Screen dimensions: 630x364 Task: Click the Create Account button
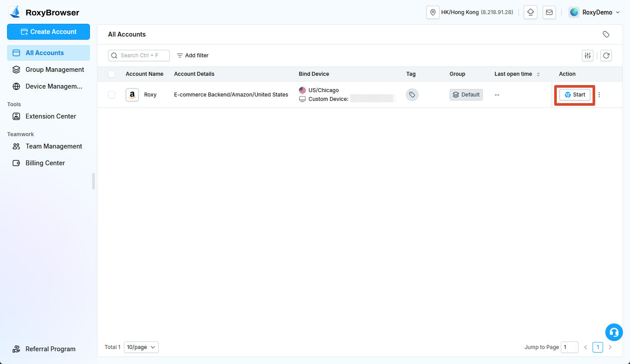(48, 32)
